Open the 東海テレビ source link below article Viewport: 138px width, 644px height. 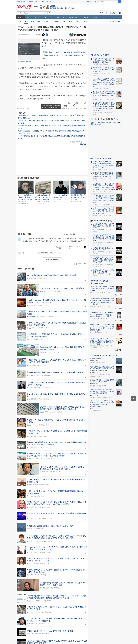83,144
